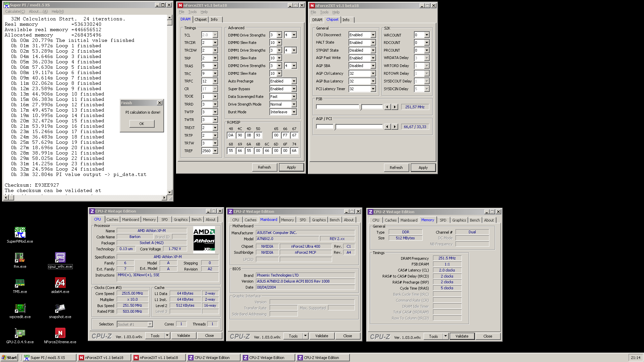
Task: Open the About tab in first CPU-Z window
Action: [211, 220]
